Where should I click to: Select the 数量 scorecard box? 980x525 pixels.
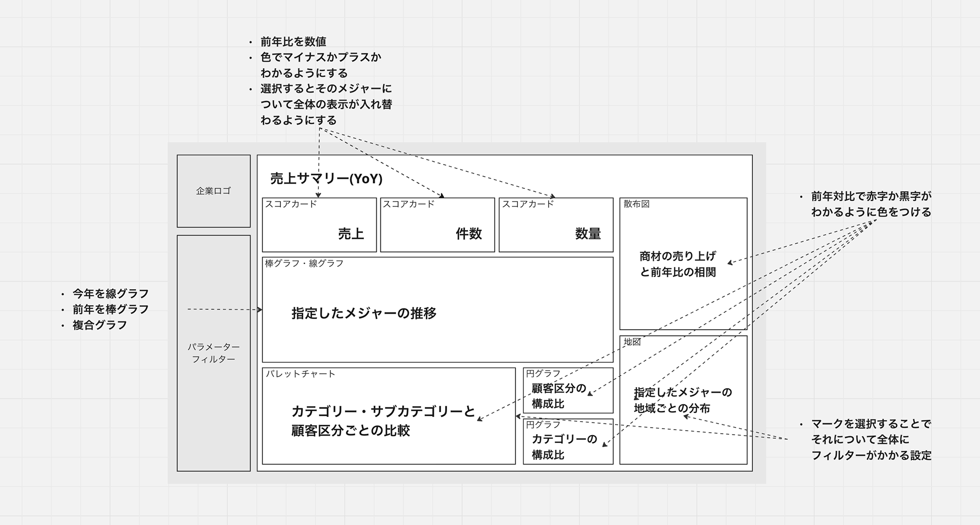tap(556, 225)
